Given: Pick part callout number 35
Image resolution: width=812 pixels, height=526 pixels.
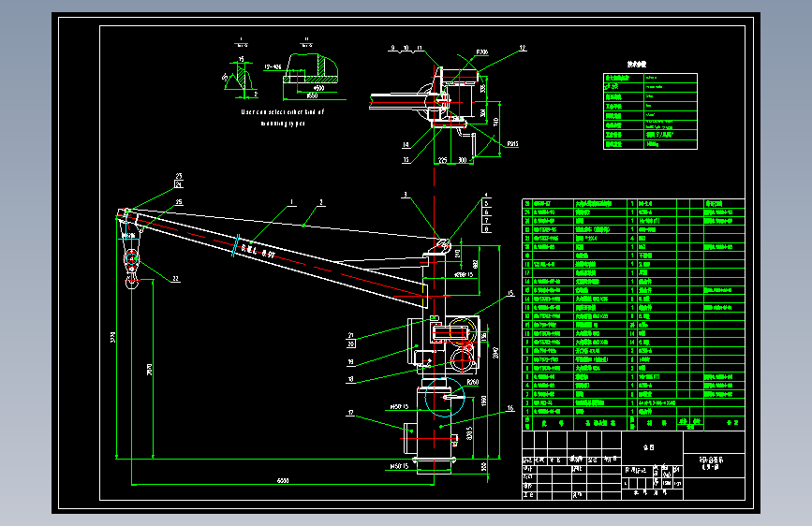Looking at the screenshot, I should (x=179, y=202).
